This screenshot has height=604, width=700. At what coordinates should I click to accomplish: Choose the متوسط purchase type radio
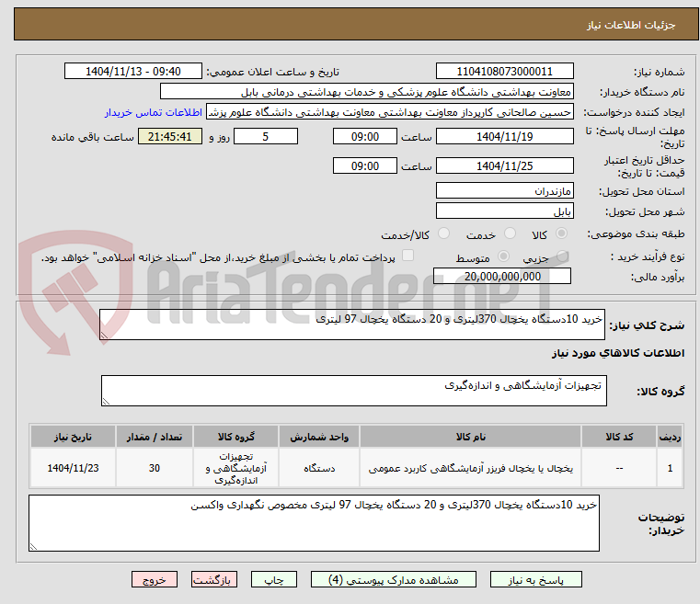503,256
